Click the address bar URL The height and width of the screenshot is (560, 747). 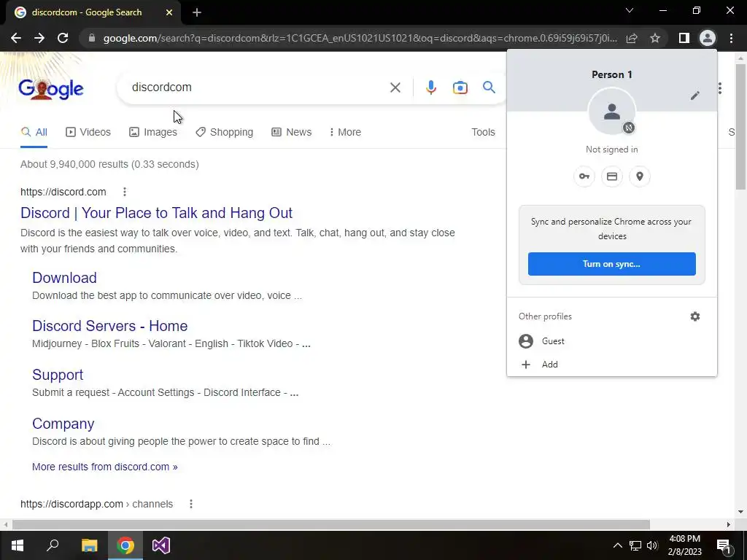(360, 38)
